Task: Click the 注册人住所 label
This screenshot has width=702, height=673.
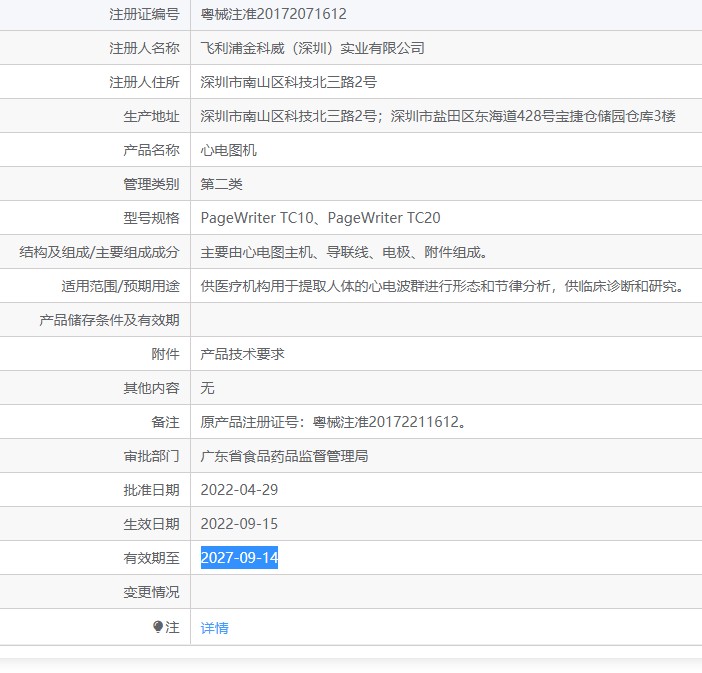Action: 144,82
